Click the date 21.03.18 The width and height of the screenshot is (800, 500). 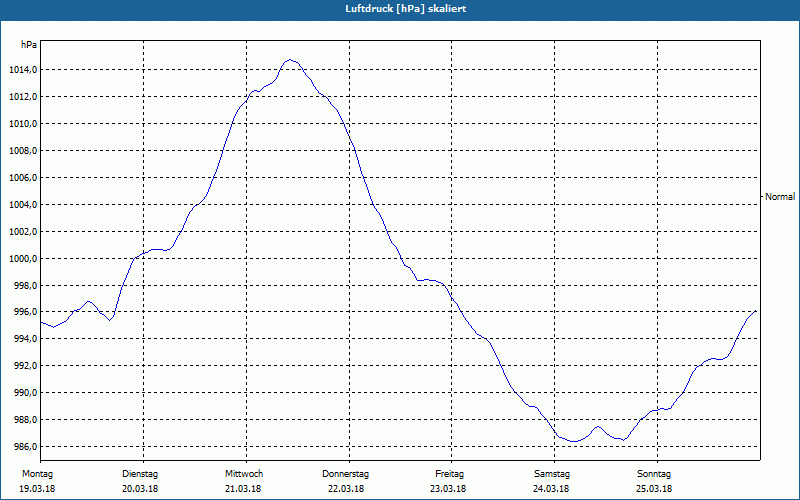pyautogui.click(x=243, y=489)
